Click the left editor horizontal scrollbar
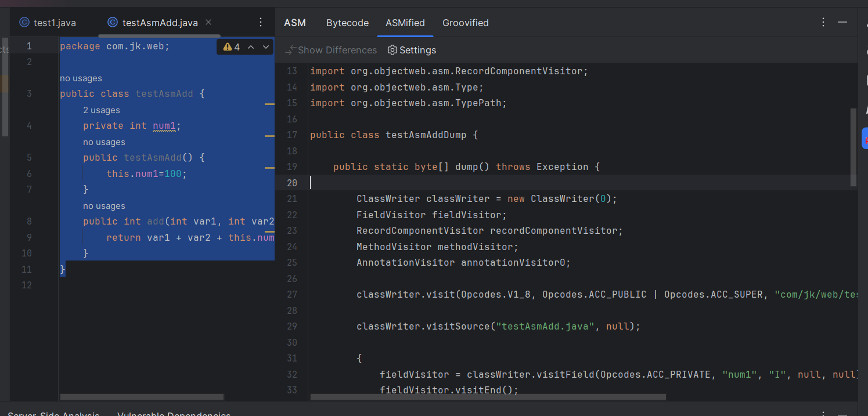The image size is (868, 416). point(142,397)
